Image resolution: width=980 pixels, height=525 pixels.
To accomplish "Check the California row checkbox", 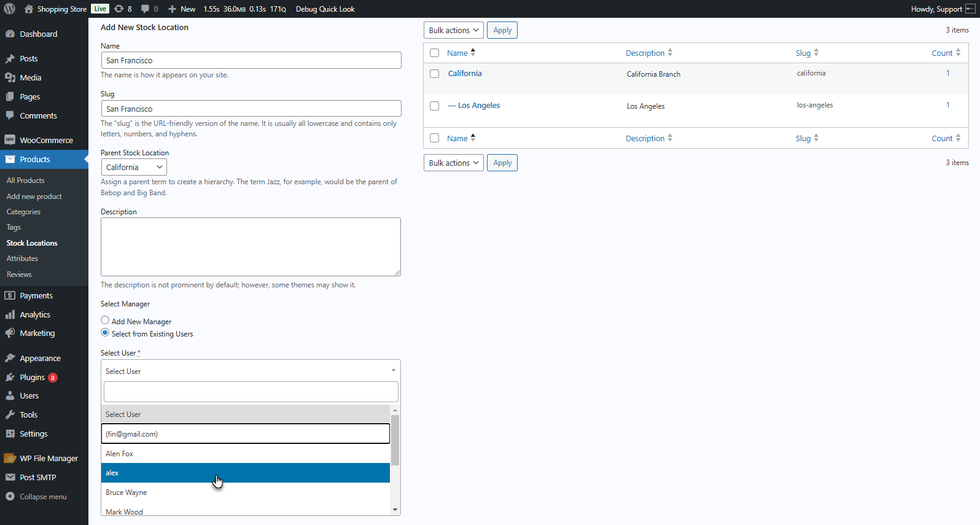I will [435, 74].
